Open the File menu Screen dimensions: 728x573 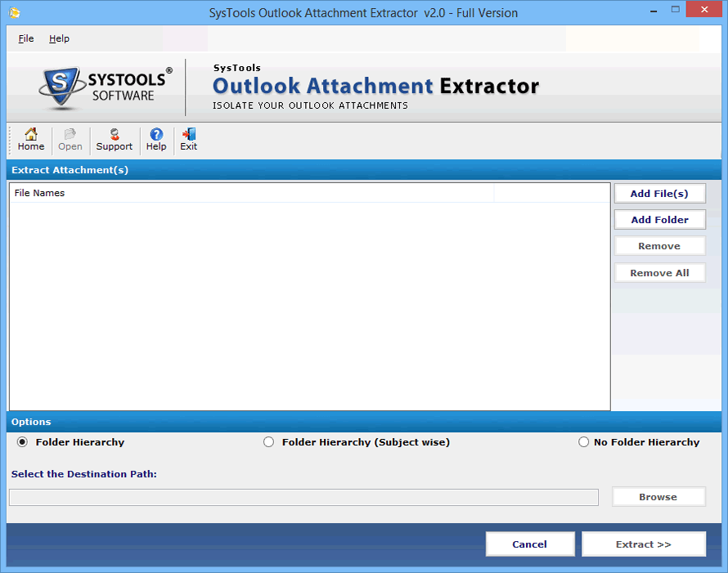click(26, 38)
